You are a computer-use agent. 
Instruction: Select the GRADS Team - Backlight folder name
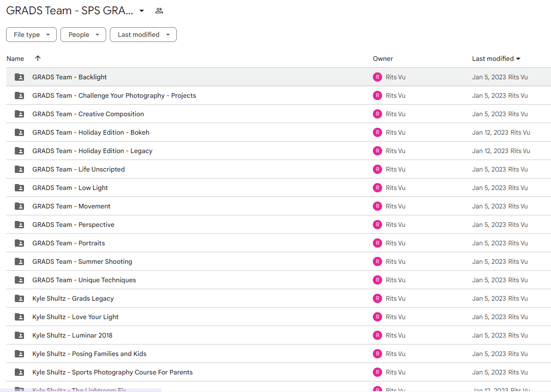(x=70, y=77)
